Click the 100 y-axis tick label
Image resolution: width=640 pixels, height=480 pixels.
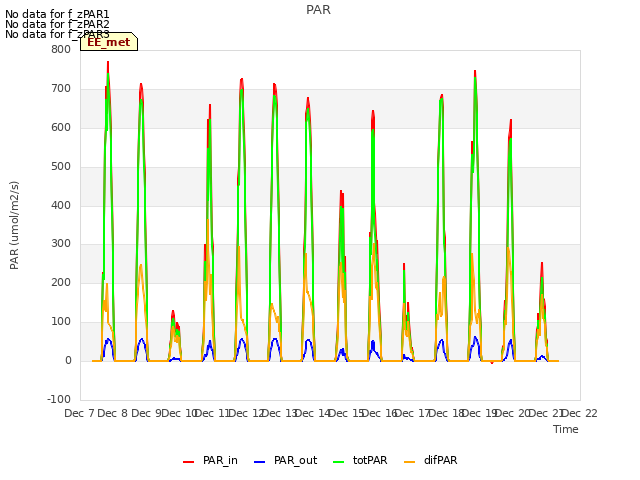[61, 322]
